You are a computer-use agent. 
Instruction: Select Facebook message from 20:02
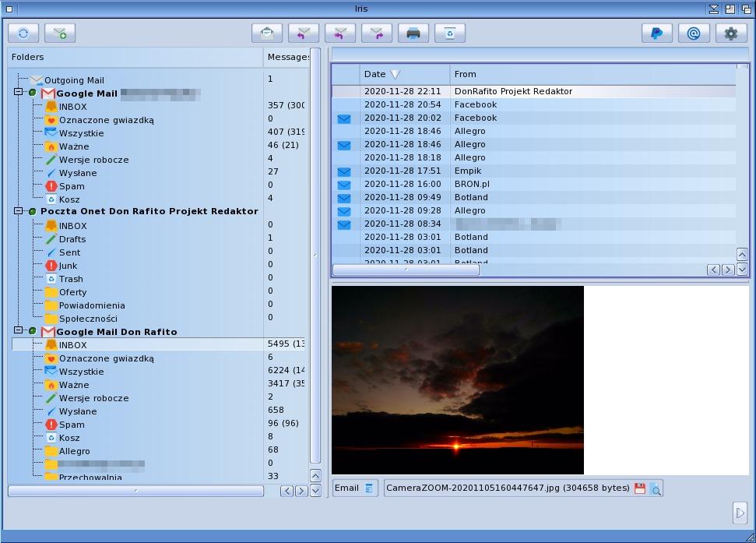coord(534,118)
